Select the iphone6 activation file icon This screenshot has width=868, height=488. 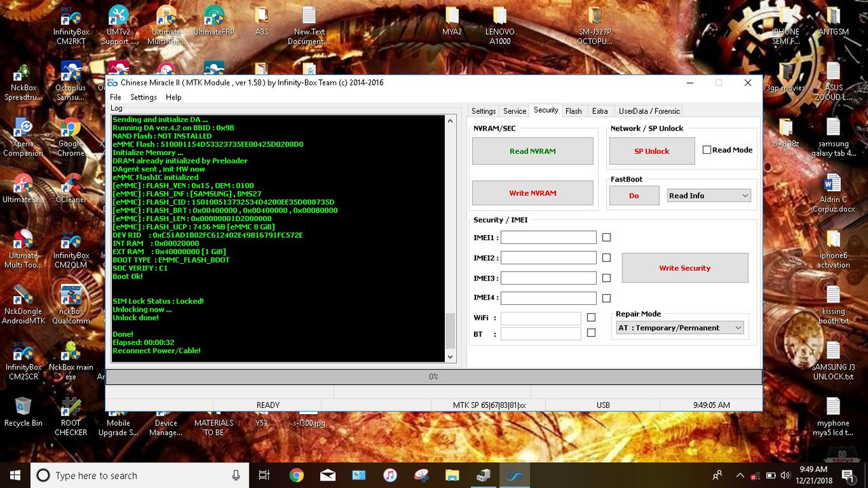tap(833, 249)
